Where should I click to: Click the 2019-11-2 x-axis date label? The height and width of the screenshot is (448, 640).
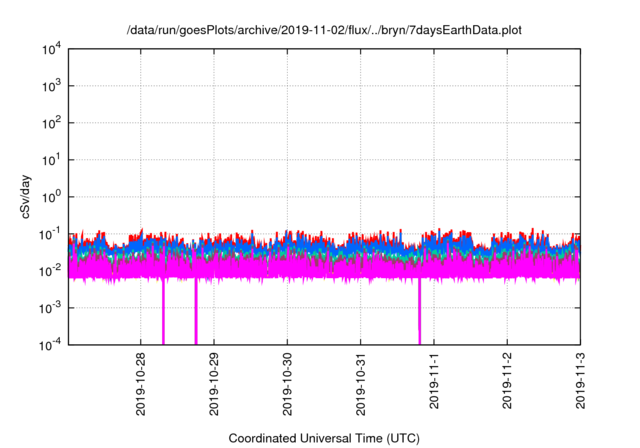pos(507,381)
